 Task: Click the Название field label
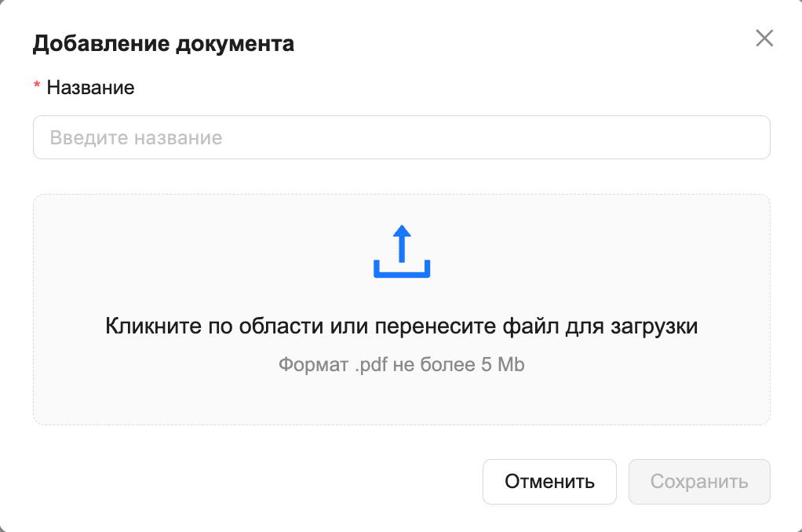(x=90, y=88)
